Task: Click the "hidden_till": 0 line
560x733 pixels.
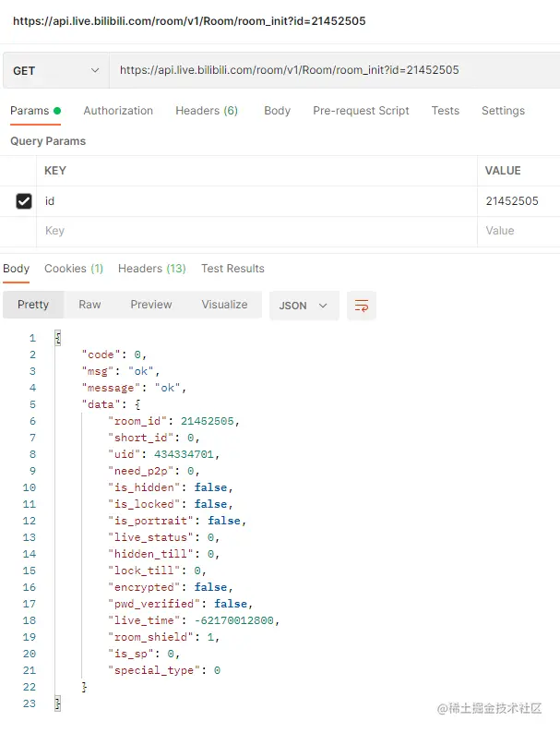Action: (x=164, y=554)
